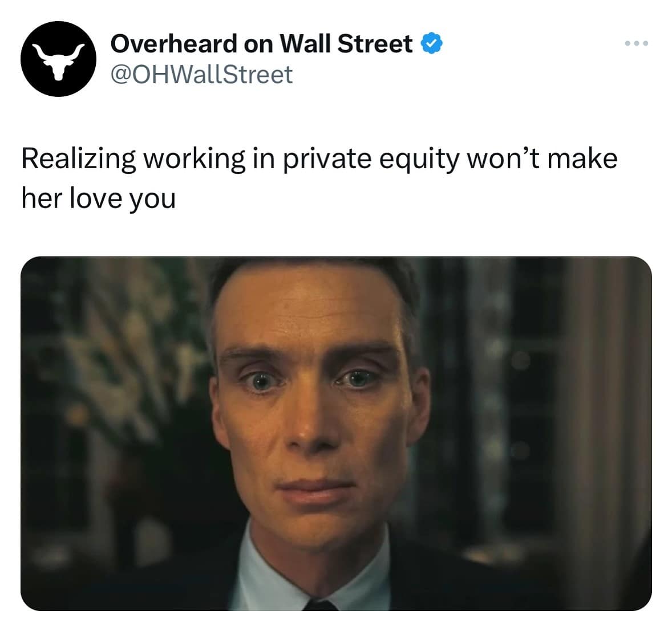This screenshot has width=672, height=631.
Task: Open the three-dot more options menu
Action: pos(637,43)
